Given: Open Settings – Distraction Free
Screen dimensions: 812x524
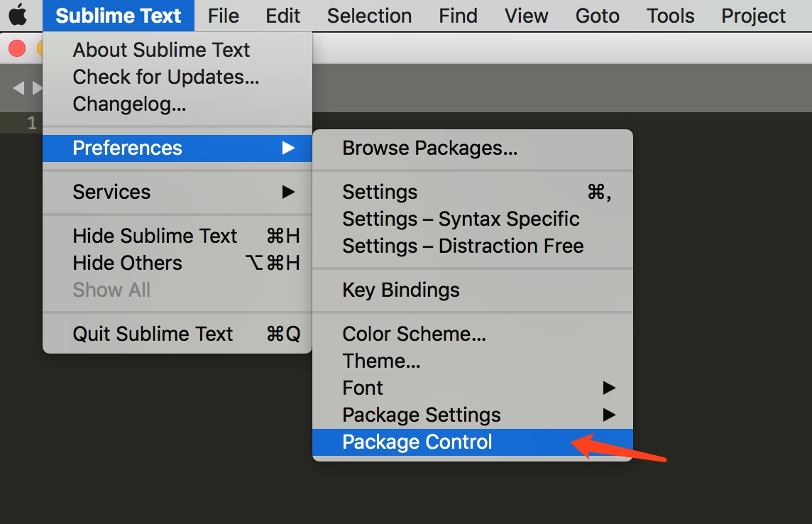Looking at the screenshot, I should click(472, 246).
